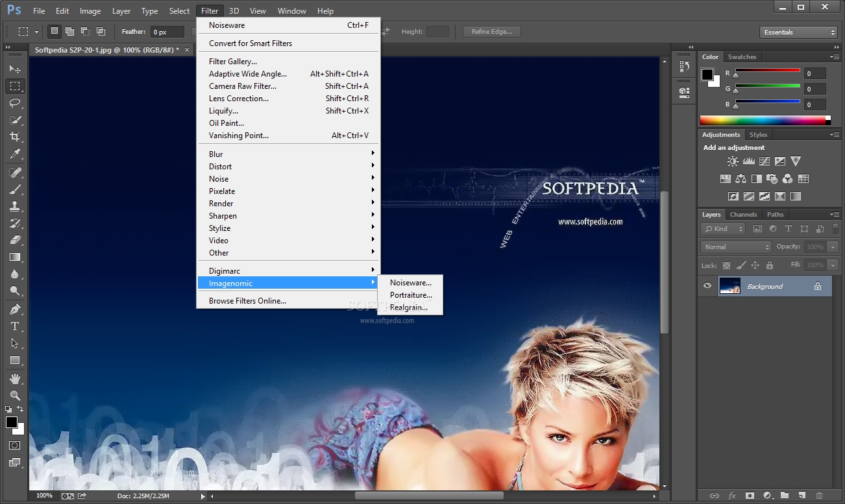Open the Image menu
The height and width of the screenshot is (504, 845).
click(x=90, y=11)
